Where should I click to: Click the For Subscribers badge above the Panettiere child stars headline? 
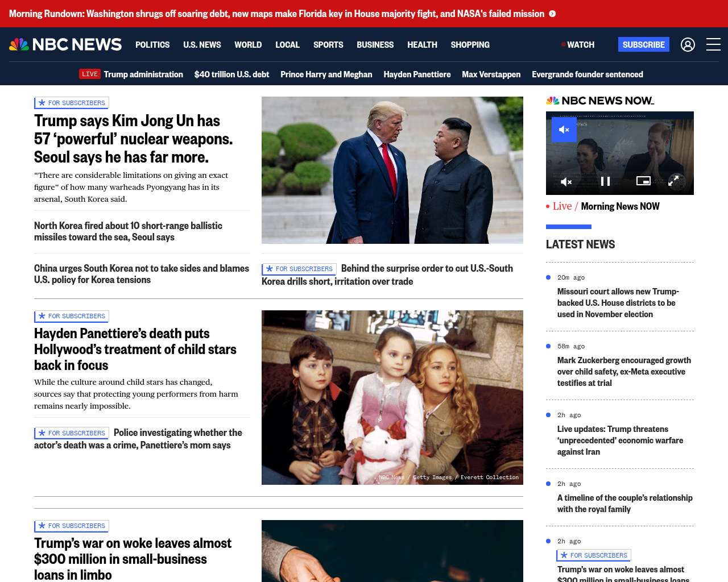72,316
